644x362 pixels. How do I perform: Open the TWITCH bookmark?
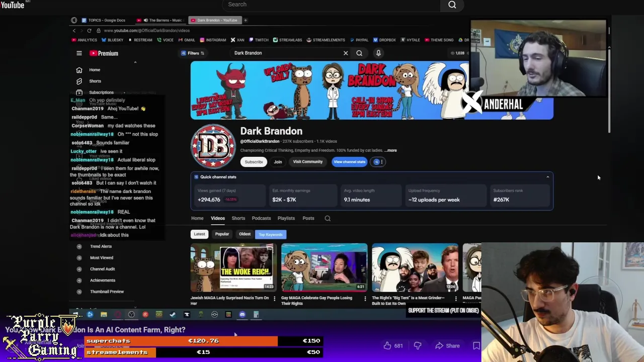(259, 40)
